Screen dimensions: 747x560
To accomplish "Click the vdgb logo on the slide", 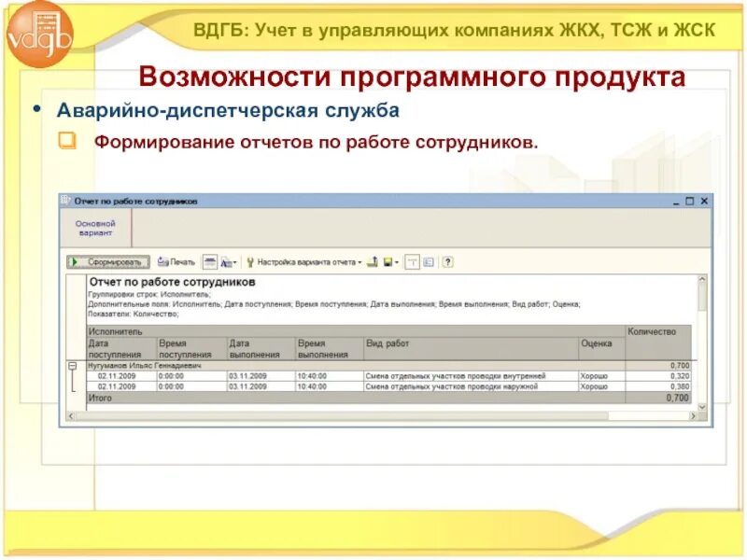I will pos(40,35).
